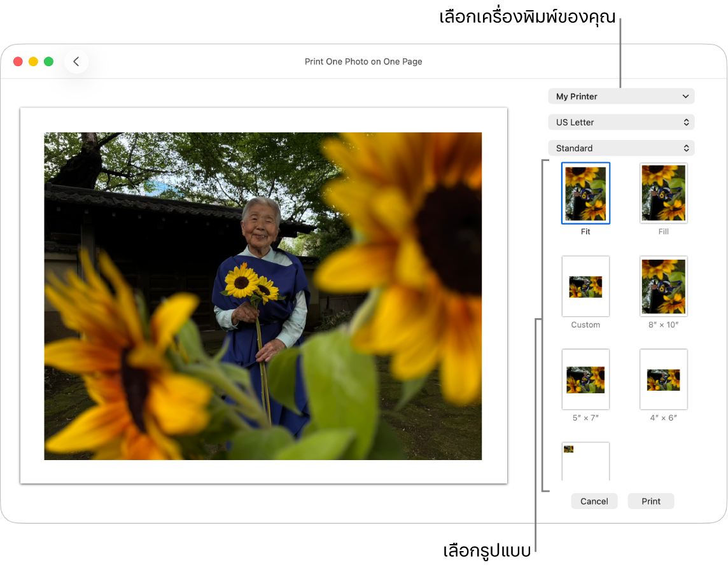Click the sunflower photo in page preview
The width and height of the screenshot is (728, 567).
coord(263,296)
